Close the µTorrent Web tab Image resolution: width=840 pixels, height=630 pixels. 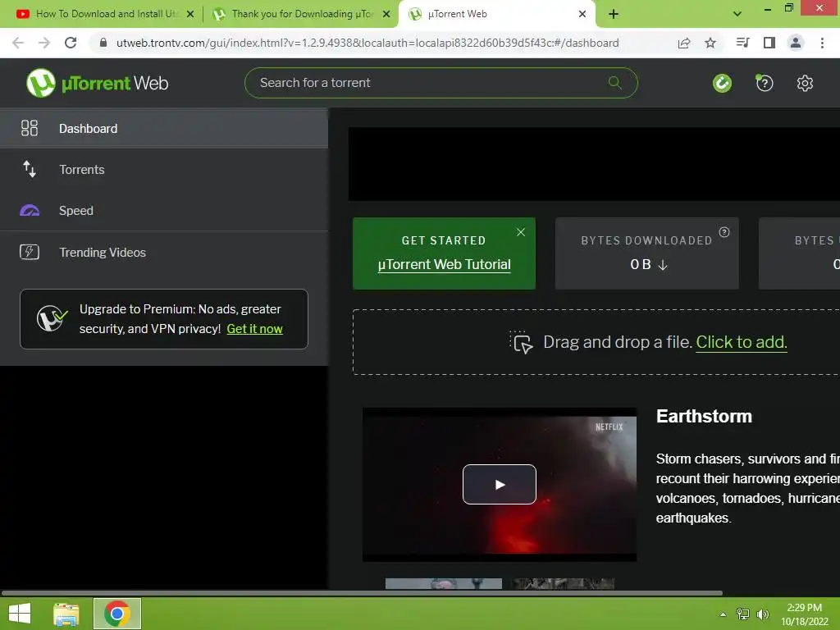(x=582, y=14)
